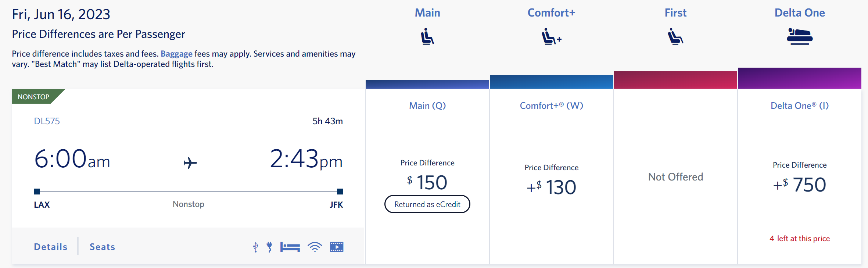Click the Main cabin seat icon

click(x=427, y=36)
